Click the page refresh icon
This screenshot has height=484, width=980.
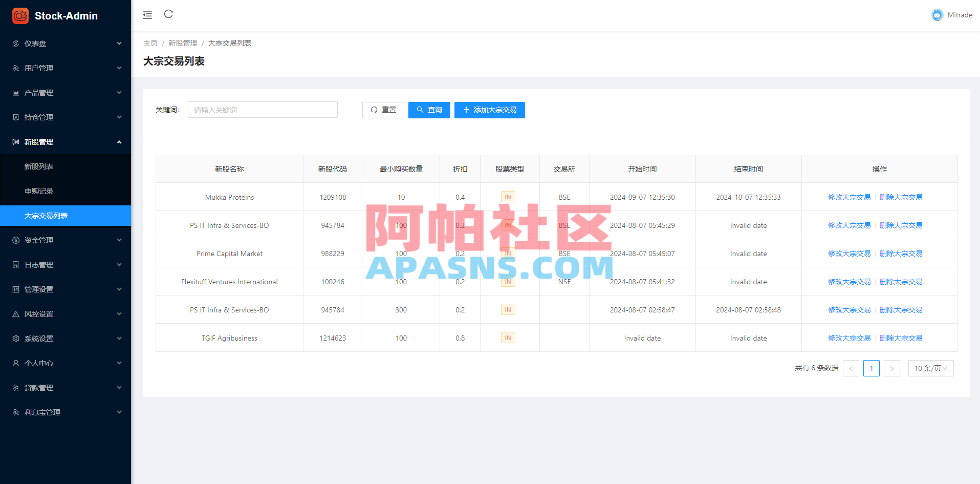168,15
